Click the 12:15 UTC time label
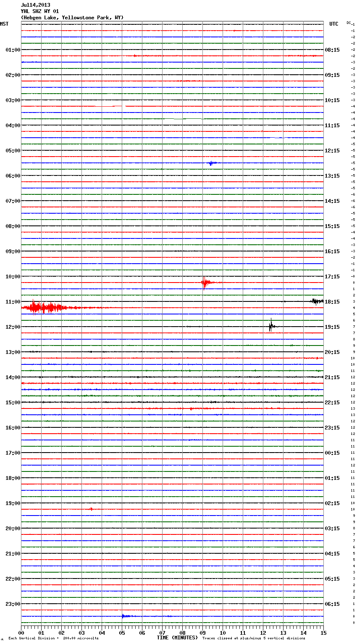 tap(332, 151)
